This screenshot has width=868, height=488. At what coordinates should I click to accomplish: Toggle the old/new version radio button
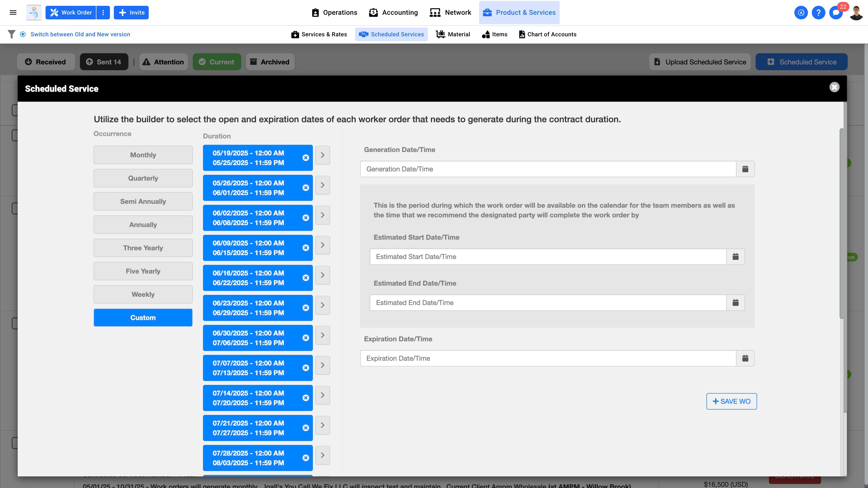(23, 34)
